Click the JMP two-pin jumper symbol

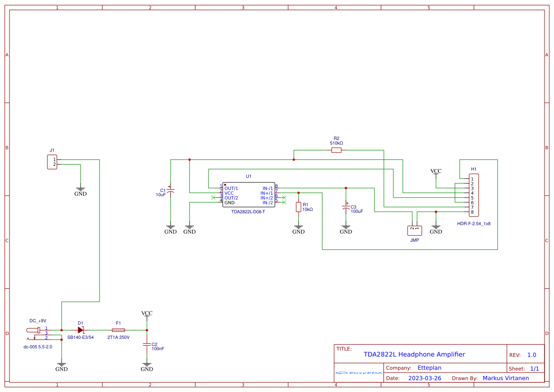(x=415, y=231)
